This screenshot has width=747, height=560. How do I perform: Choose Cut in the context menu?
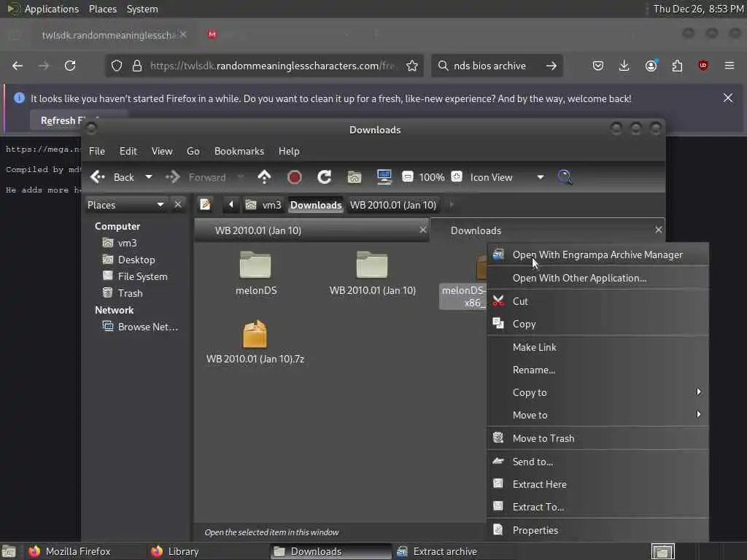(597, 301)
